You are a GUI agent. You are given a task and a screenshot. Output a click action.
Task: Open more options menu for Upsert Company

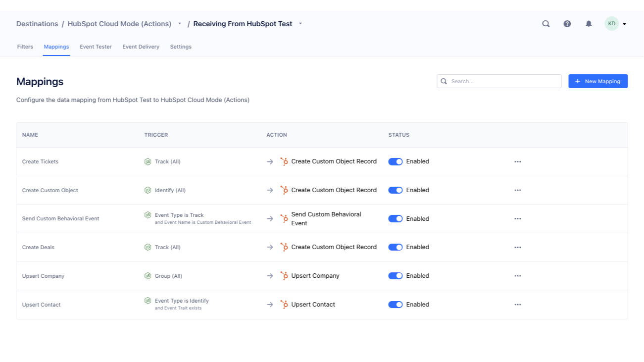pos(518,276)
